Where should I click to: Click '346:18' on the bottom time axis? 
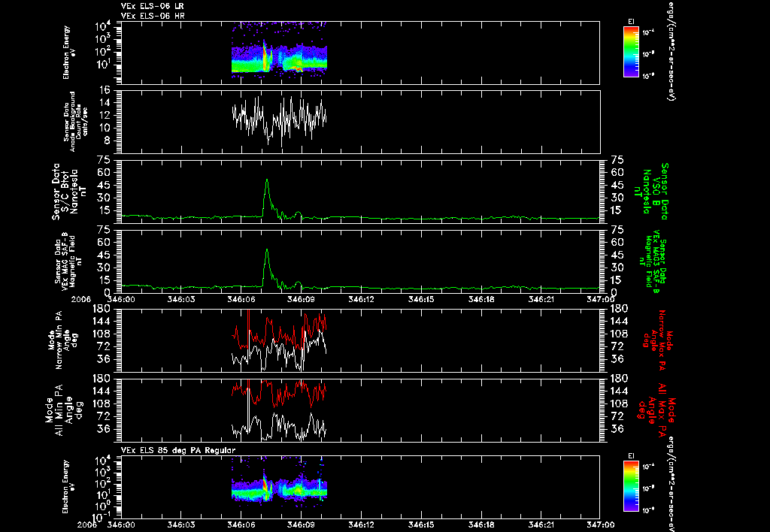pos(480,524)
